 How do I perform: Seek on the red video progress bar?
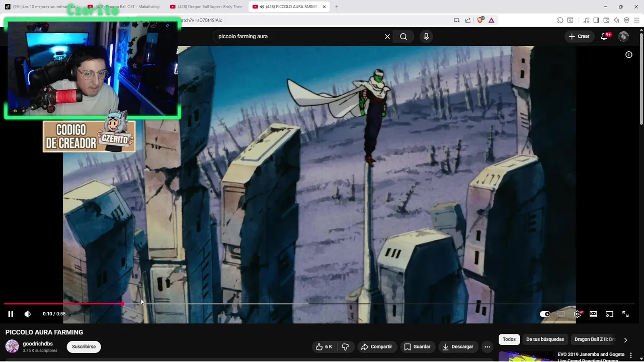click(x=63, y=304)
